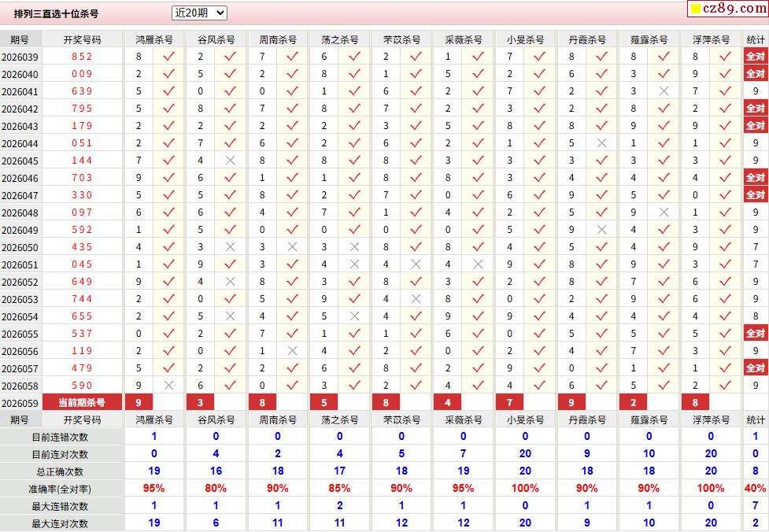Click the cz89.com site logo
Image resolution: width=769 pixels, height=532 pixels.
click(x=726, y=9)
